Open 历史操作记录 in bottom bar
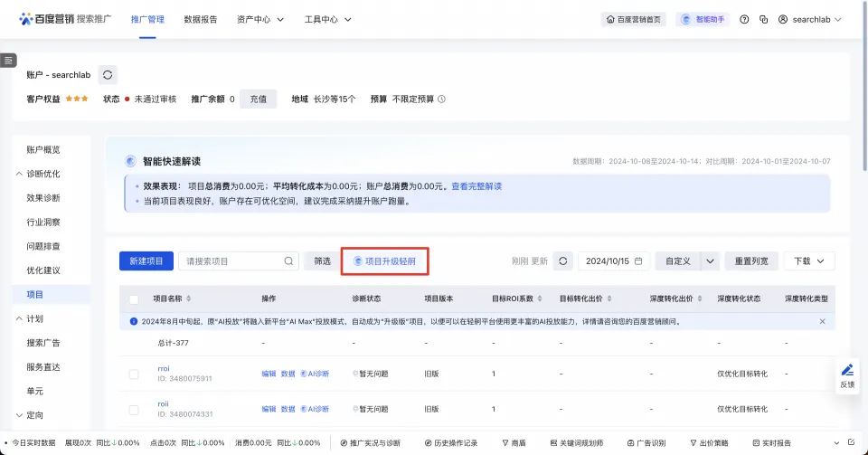This screenshot has height=455, width=868. (x=450, y=443)
